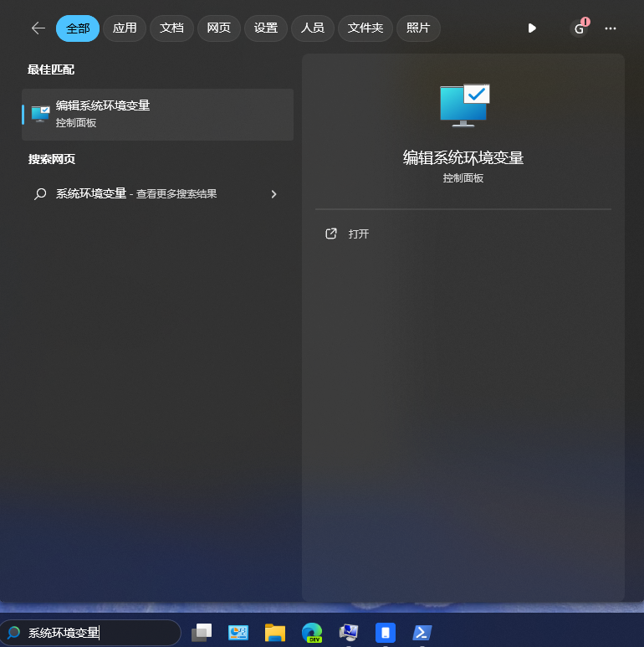Click the back arrow in search panel
The height and width of the screenshot is (647, 644).
(x=38, y=28)
